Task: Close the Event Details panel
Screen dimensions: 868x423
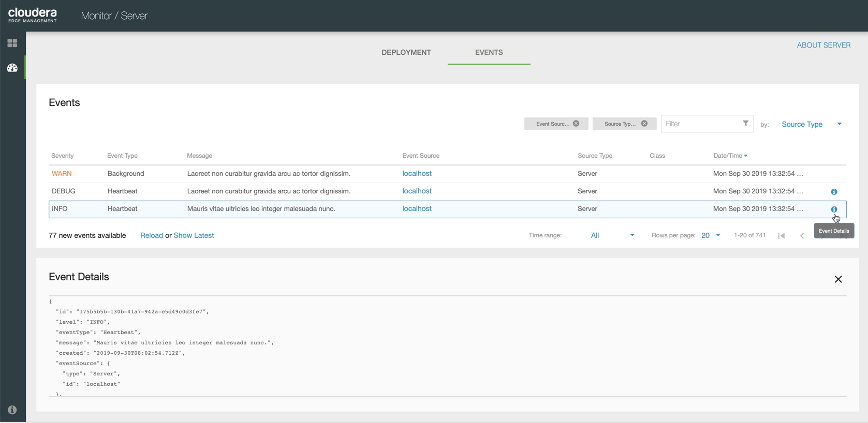Action: pyautogui.click(x=838, y=279)
